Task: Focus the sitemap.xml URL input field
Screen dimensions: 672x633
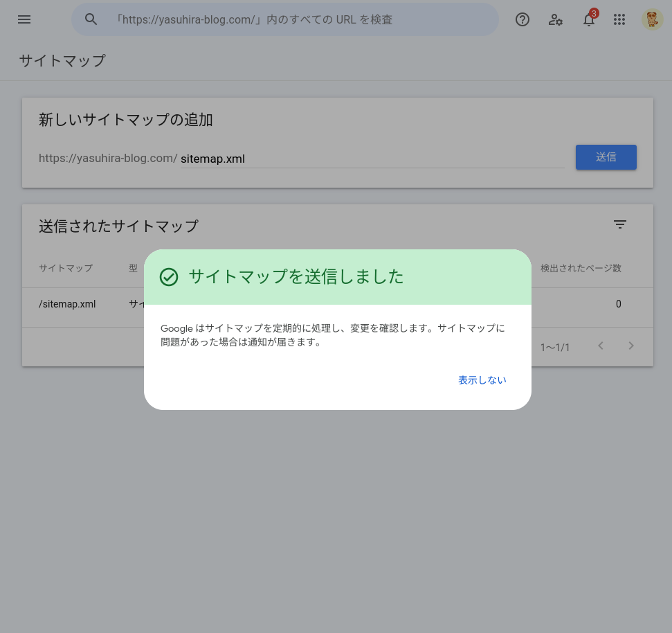Action: tap(372, 159)
